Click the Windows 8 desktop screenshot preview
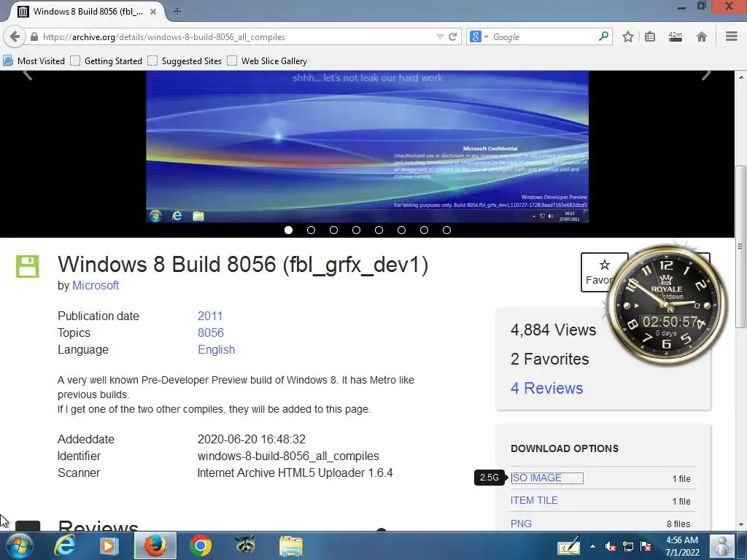This screenshot has height=560, width=747. click(x=367, y=147)
